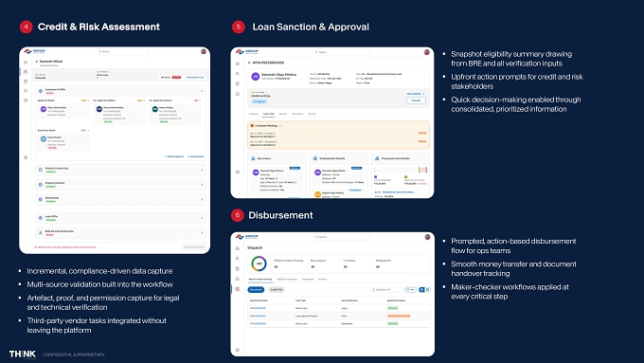Image resolution: width=644 pixels, height=363 pixels.
Task: Click the top search field in Disbursement screen
Action: click(341, 237)
